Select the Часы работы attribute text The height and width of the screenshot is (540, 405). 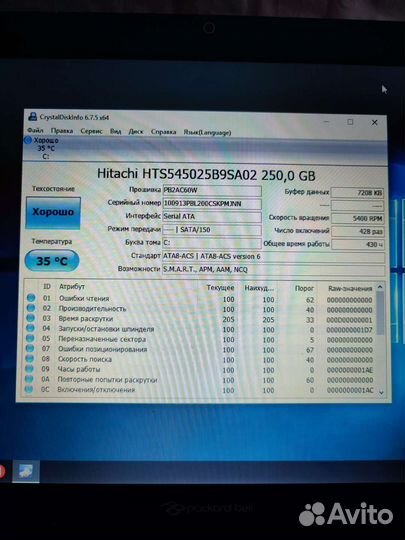(x=79, y=369)
